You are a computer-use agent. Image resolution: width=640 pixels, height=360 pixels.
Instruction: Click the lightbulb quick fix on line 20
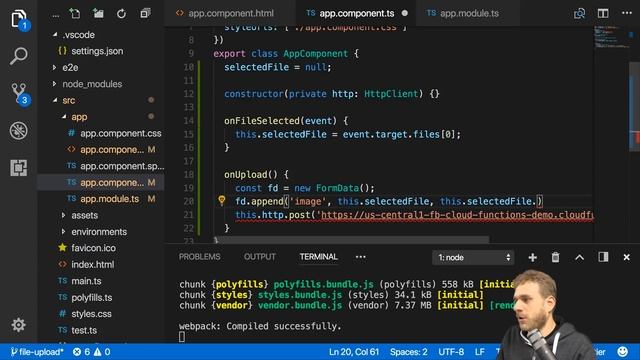click(222, 200)
